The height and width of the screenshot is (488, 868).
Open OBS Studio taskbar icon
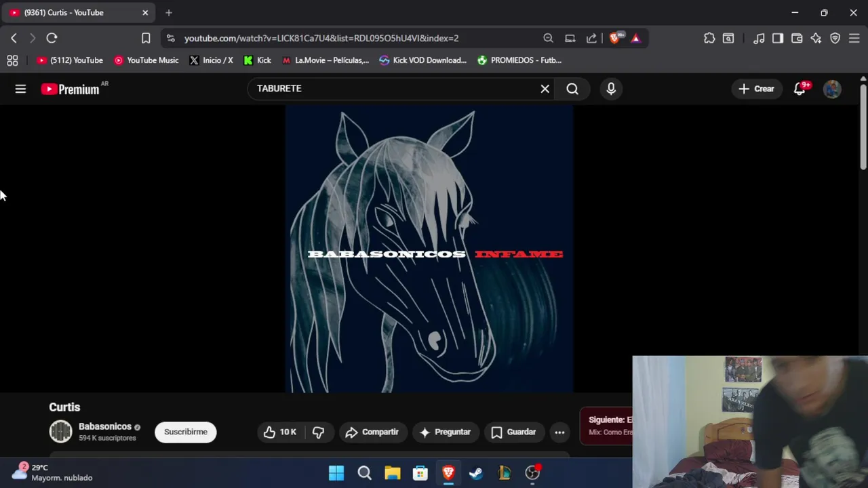(x=532, y=473)
